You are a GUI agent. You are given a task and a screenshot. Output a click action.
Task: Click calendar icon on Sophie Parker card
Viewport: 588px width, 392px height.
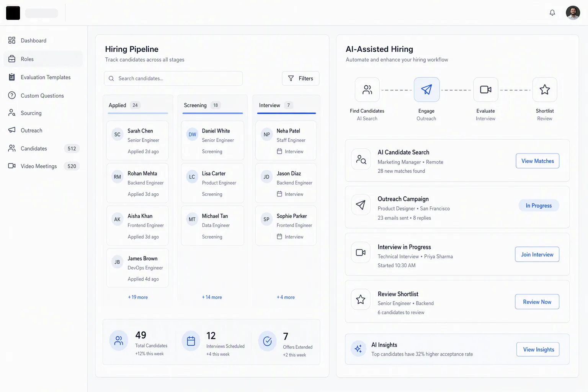(279, 237)
